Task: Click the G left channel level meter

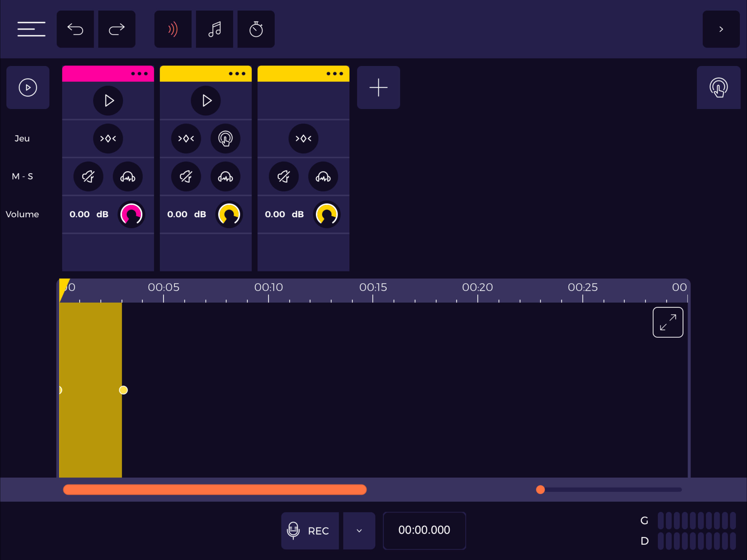Action: 697,520
